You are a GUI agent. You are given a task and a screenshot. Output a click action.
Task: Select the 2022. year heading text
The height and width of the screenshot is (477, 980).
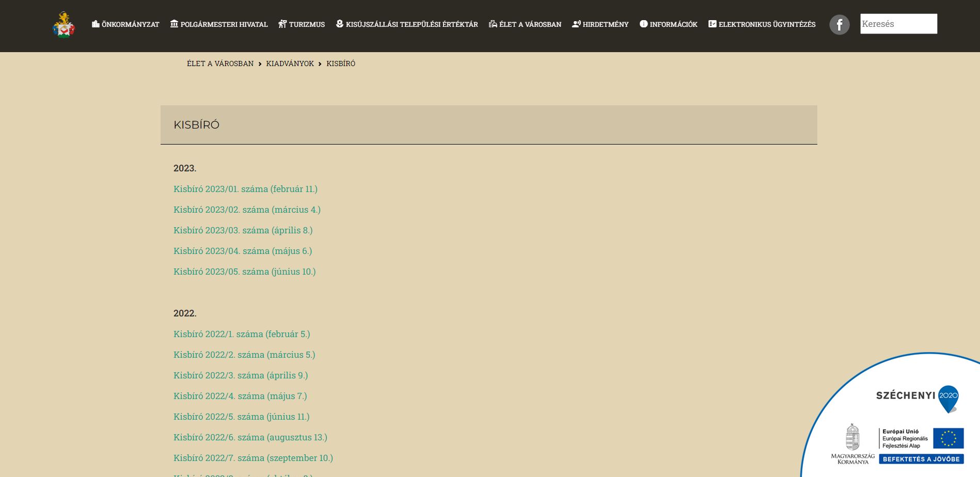[185, 313]
